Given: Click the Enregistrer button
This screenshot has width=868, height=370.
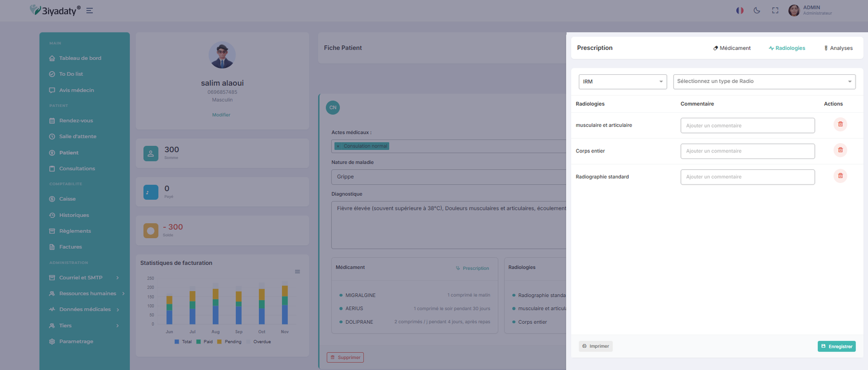Looking at the screenshot, I should [837, 346].
